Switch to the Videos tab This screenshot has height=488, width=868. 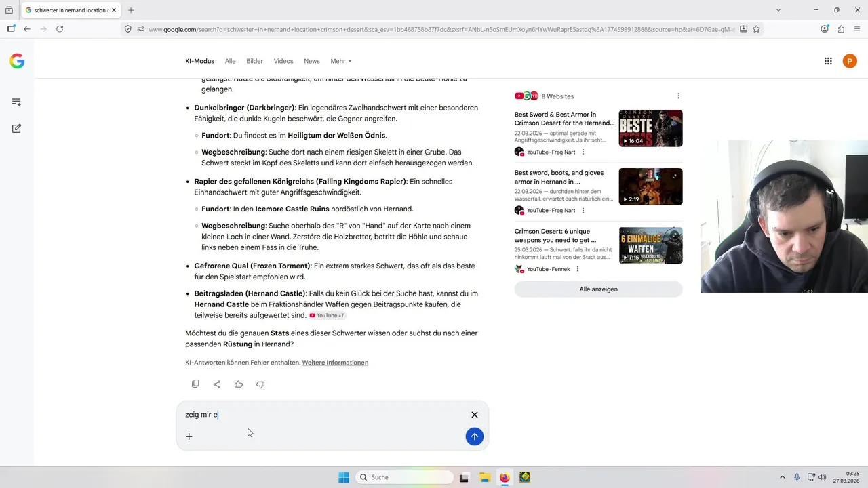283,61
